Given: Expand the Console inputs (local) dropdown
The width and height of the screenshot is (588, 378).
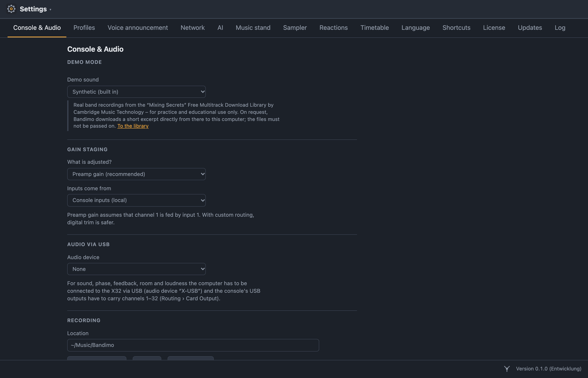Looking at the screenshot, I should click(136, 200).
